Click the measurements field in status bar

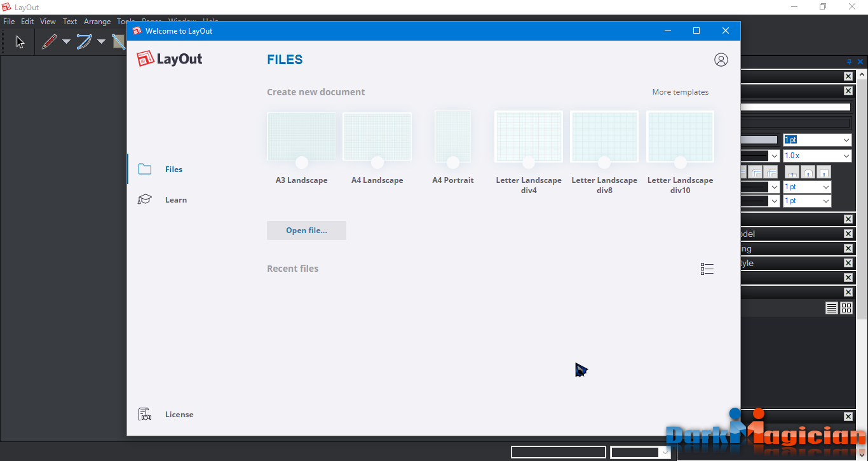(559, 452)
